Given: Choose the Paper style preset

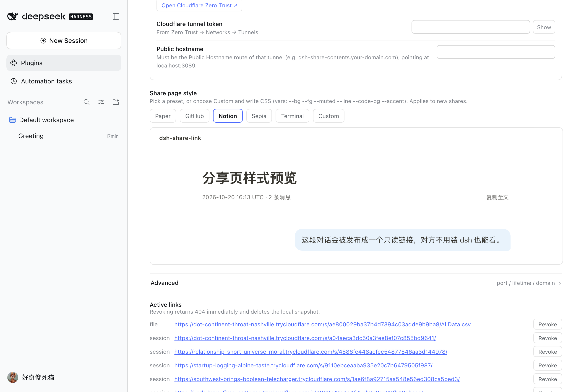Looking at the screenshot, I should point(163,116).
